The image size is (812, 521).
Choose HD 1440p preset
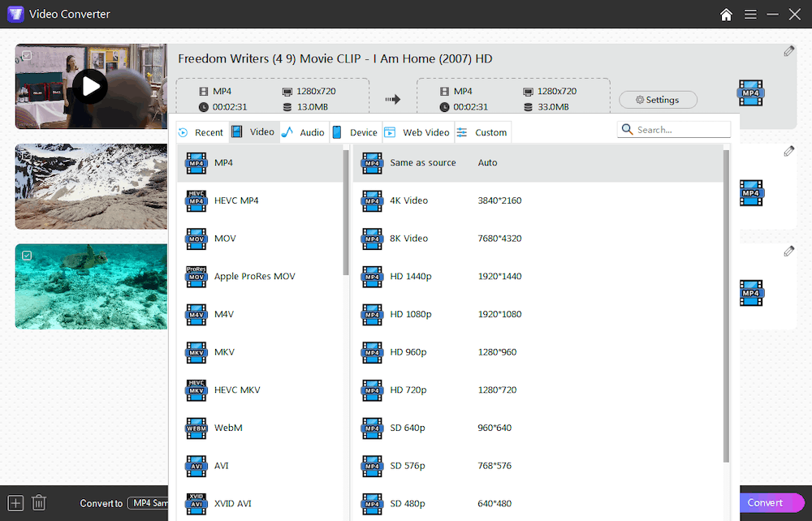538,276
